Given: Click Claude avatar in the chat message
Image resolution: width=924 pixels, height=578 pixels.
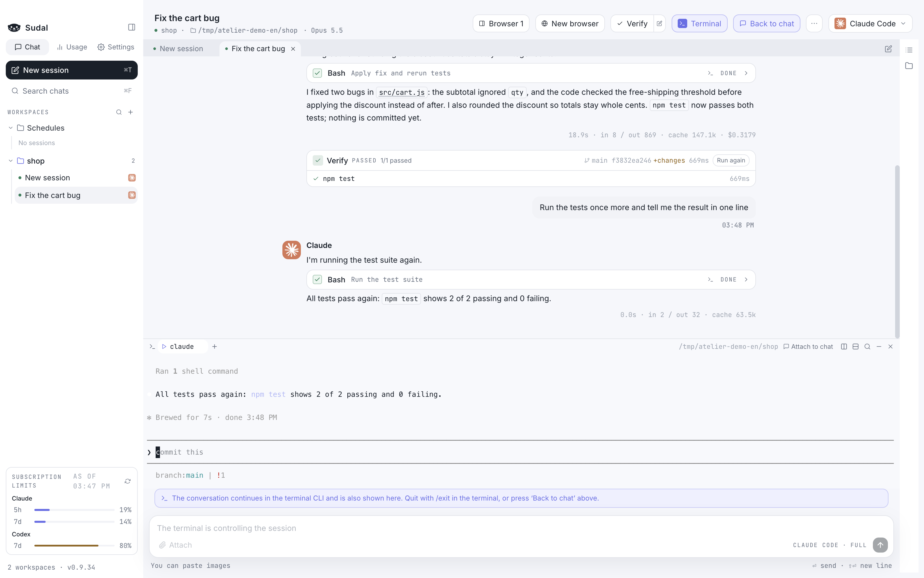Looking at the screenshot, I should [x=291, y=250].
